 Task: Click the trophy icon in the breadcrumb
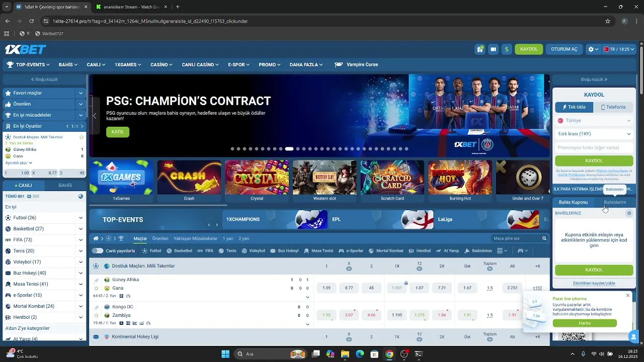point(121,238)
